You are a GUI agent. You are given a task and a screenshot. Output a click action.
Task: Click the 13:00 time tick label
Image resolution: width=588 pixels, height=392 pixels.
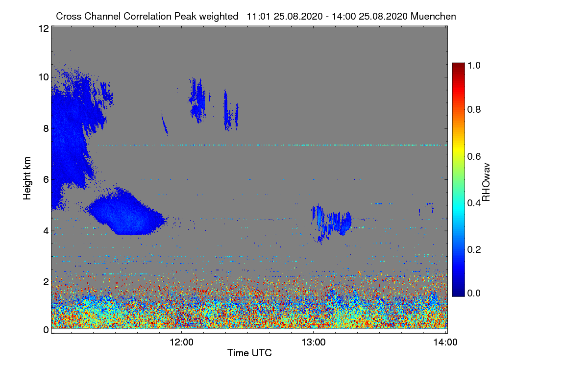tap(313, 342)
